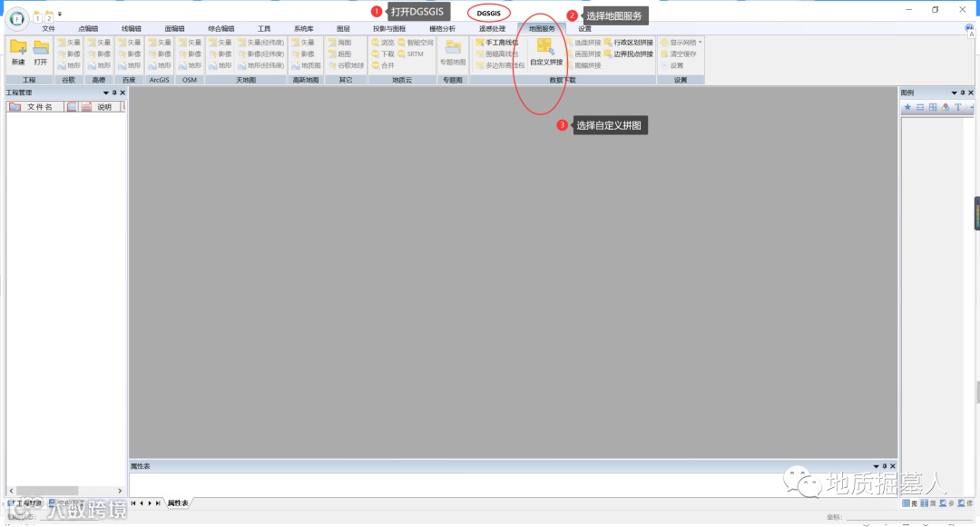The image size is (980, 527).
Task: Click the list icon in 图例 panel
Action: pos(920,107)
